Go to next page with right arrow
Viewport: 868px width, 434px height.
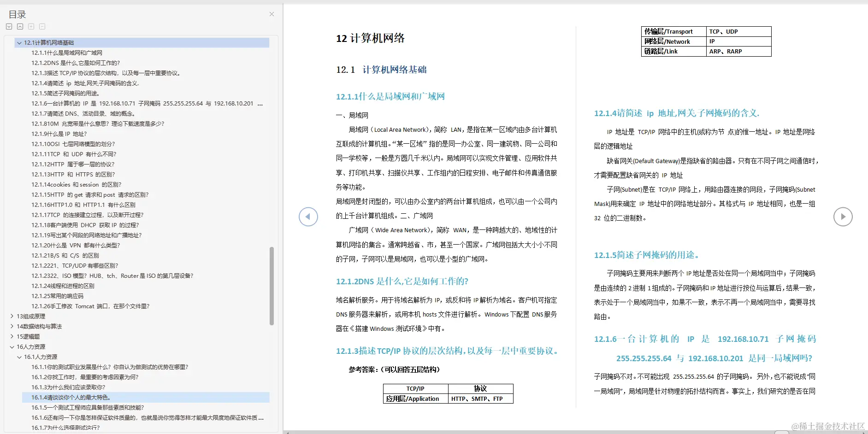[843, 217]
